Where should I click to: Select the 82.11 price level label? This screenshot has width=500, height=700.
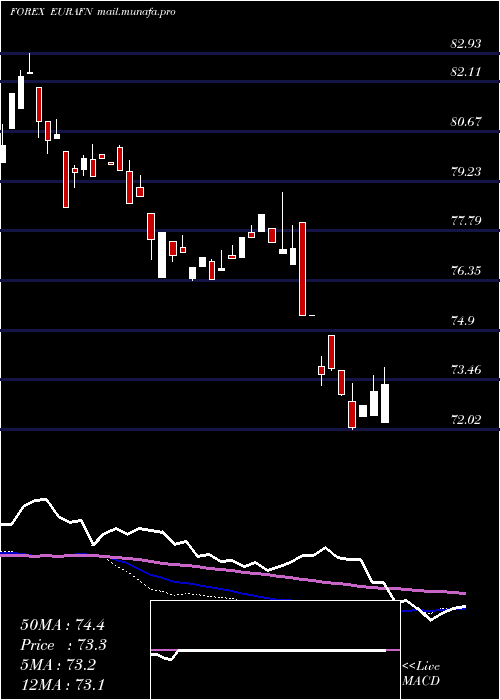(x=466, y=71)
